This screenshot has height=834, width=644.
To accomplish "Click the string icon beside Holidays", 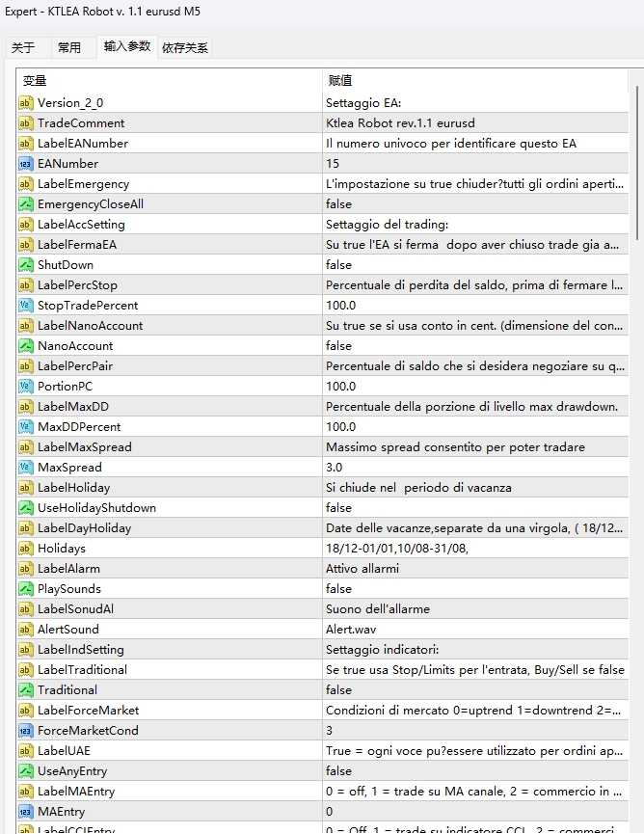I will (25, 548).
